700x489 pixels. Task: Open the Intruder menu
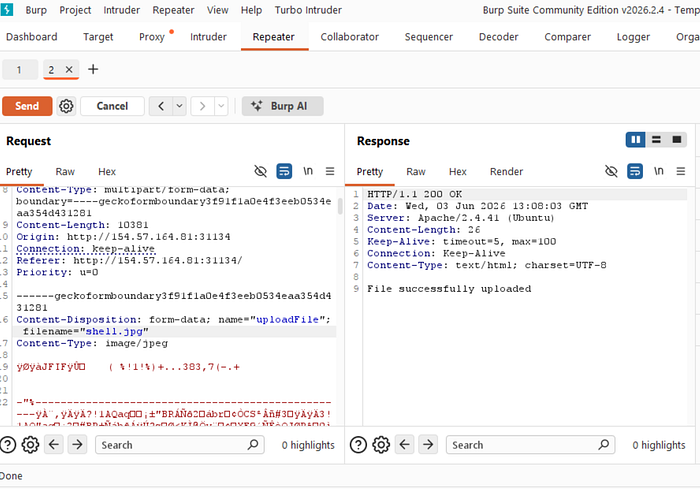121,10
